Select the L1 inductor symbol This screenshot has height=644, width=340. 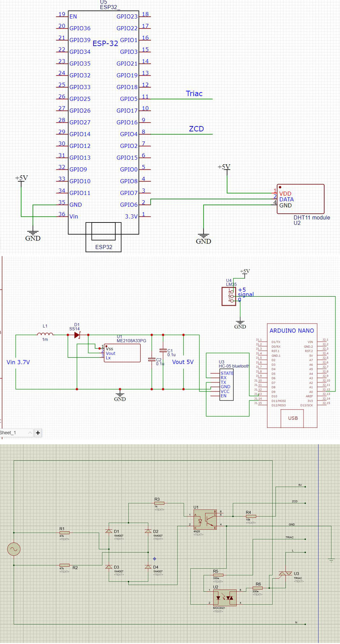pyautogui.click(x=45, y=335)
